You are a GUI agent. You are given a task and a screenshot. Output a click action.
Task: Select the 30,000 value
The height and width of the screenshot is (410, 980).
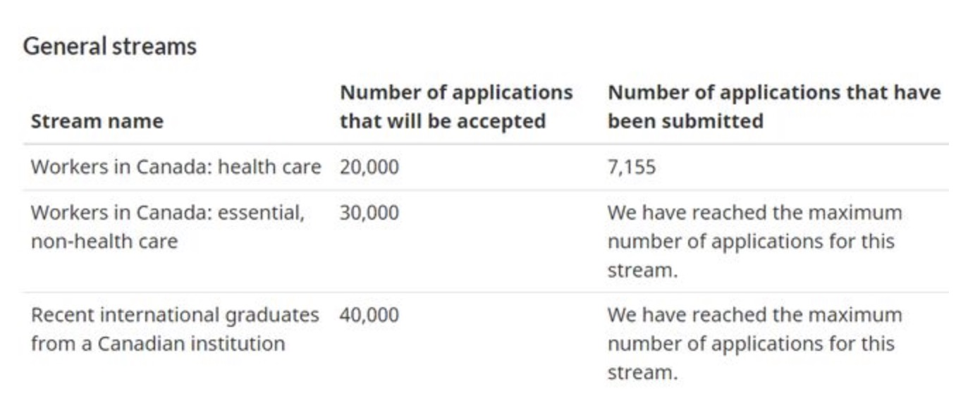pyautogui.click(x=369, y=213)
